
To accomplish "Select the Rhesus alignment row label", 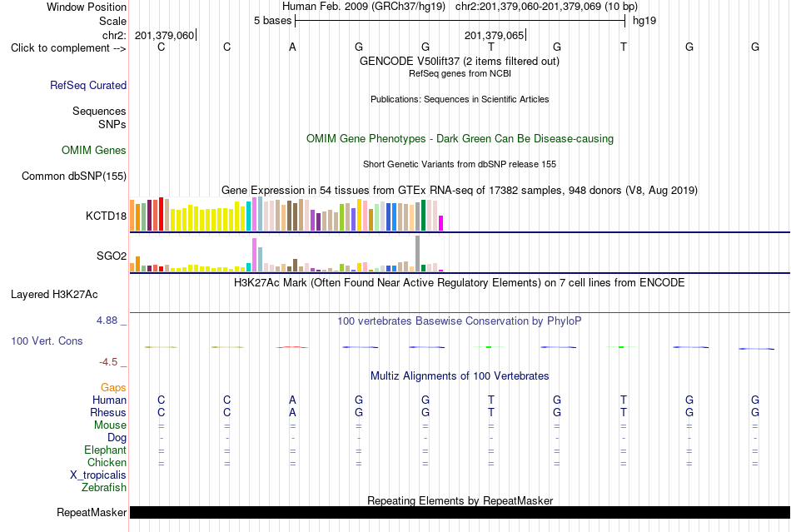I will coord(108,413).
